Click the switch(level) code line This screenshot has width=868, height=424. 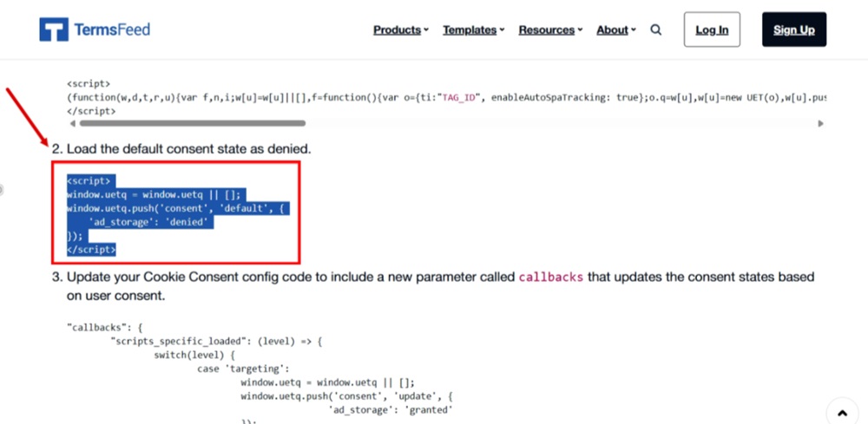pos(194,355)
